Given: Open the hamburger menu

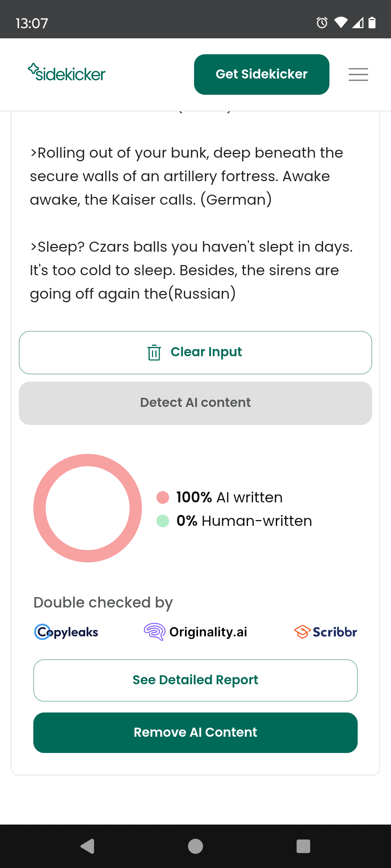Looking at the screenshot, I should pyautogui.click(x=358, y=74).
